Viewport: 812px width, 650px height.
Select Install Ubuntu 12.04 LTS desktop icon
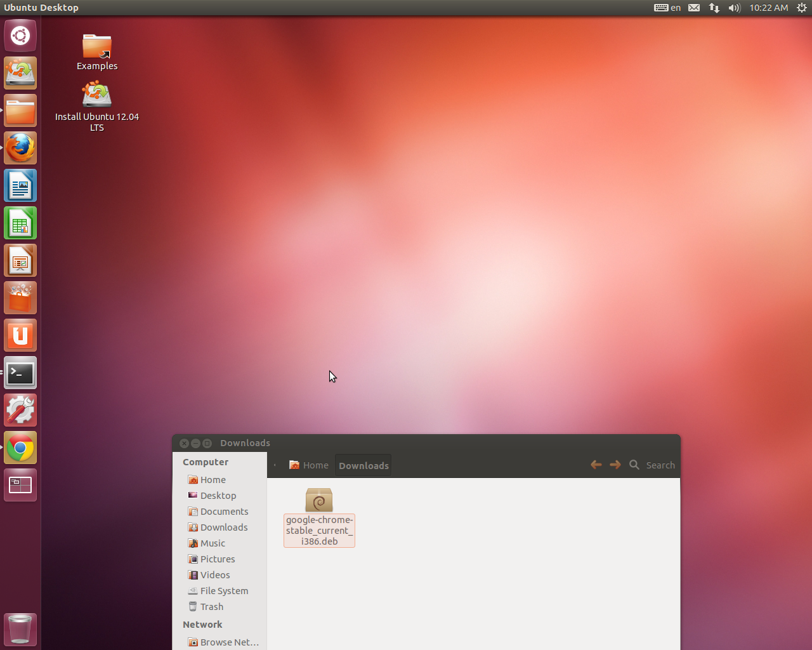(x=97, y=106)
